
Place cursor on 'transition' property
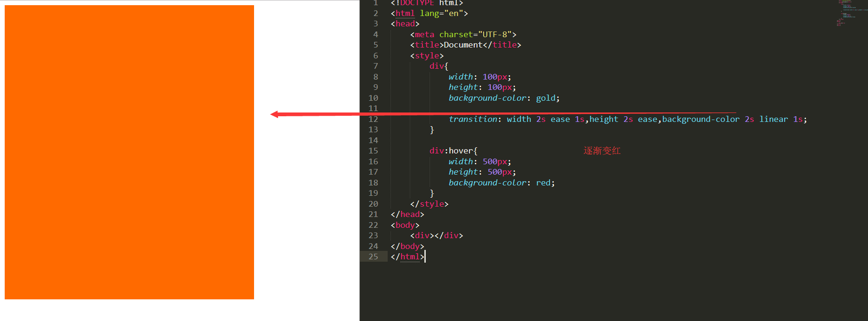pyautogui.click(x=472, y=119)
